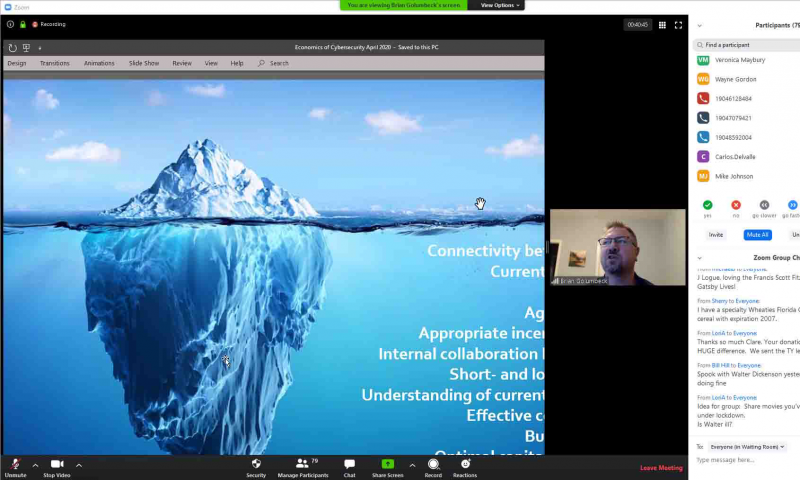
Task: Click sender name Bill Hill in chat
Action: (720, 365)
